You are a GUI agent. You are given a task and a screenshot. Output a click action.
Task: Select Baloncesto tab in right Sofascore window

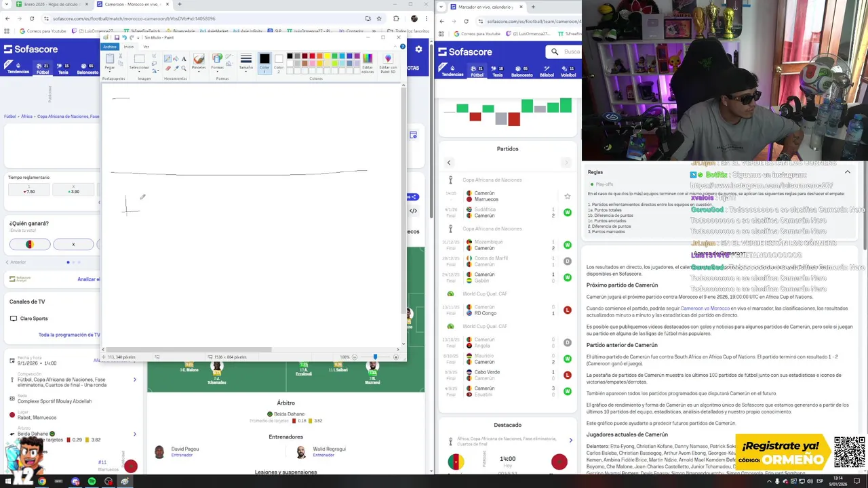[x=521, y=71]
